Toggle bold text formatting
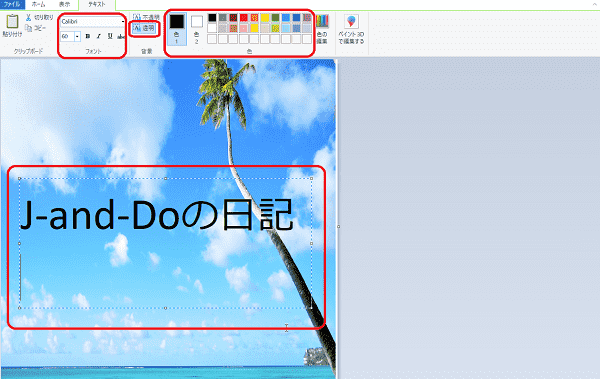Viewport: 600px width, 379px height. click(88, 36)
